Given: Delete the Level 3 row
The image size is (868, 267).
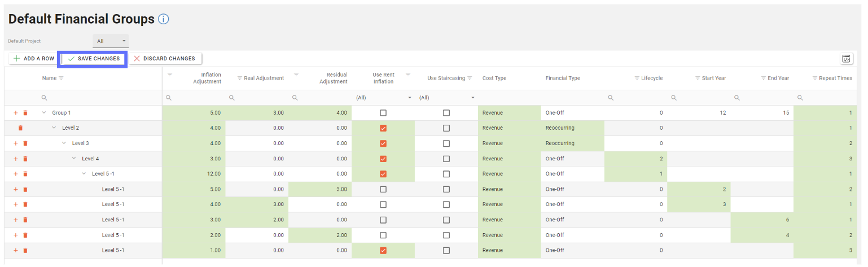Looking at the screenshot, I should [25, 143].
